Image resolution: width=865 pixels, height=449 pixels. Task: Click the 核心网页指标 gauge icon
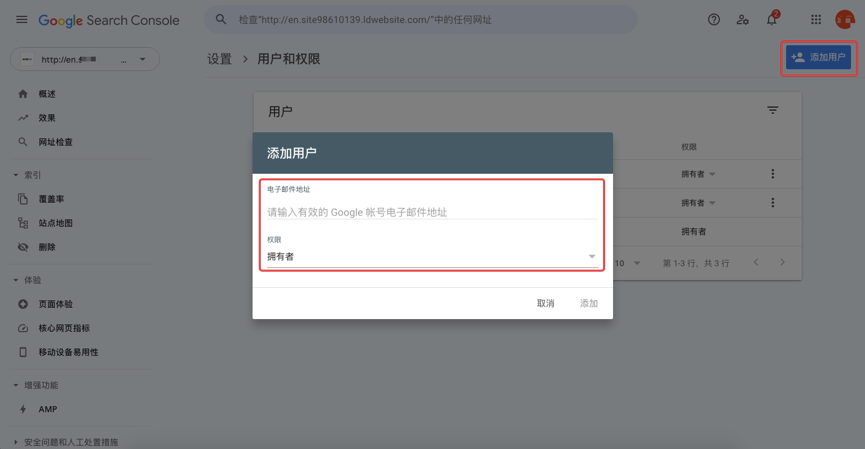(x=23, y=328)
